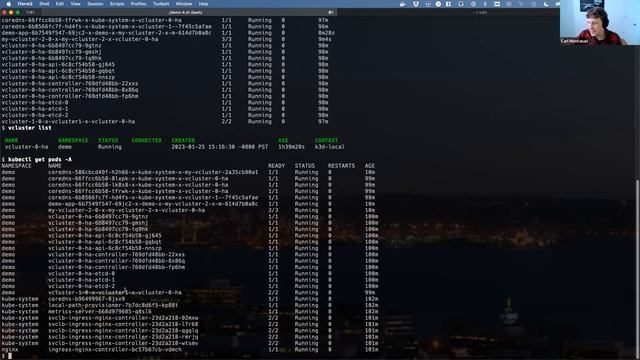Viewport: 640px width, 360px height.
Task: Click the 'vcluster list' command text
Action: (x=30, y=128)
